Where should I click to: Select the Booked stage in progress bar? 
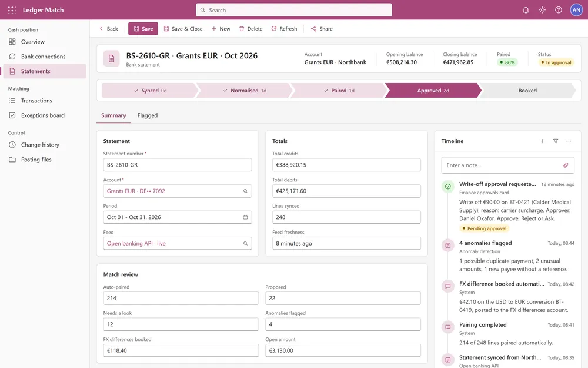(x=527, y=91)
